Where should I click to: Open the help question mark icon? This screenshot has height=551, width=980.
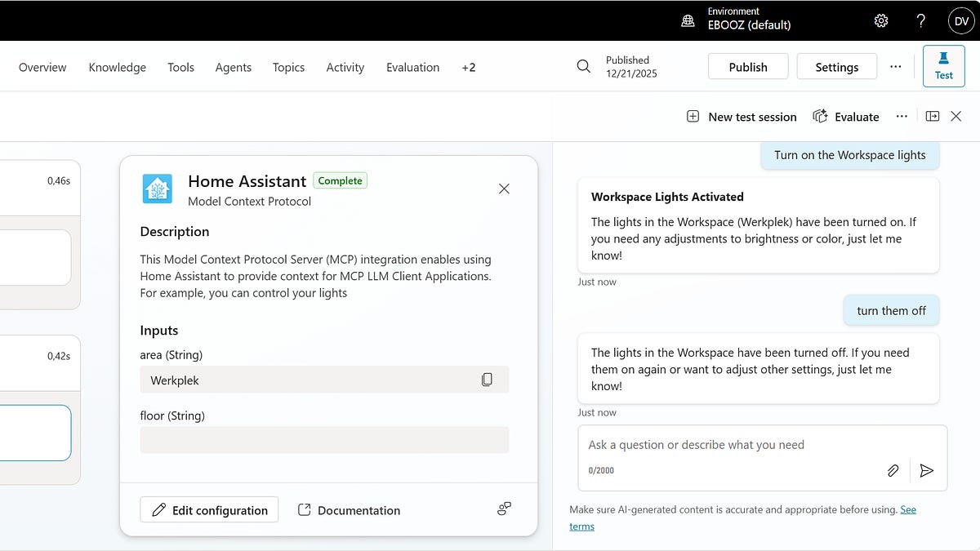point(920,20)
